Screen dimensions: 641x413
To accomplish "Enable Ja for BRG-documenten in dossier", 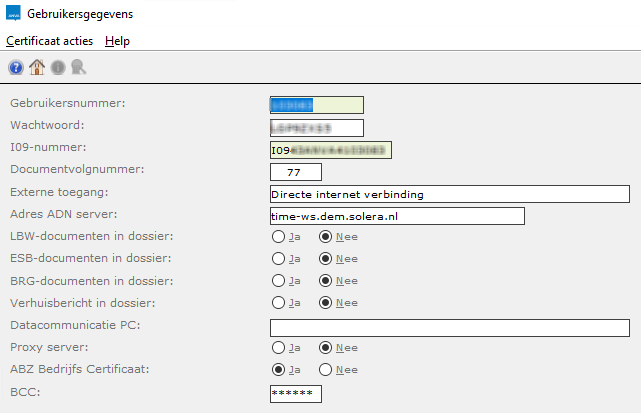I will (x=278, y=281).
